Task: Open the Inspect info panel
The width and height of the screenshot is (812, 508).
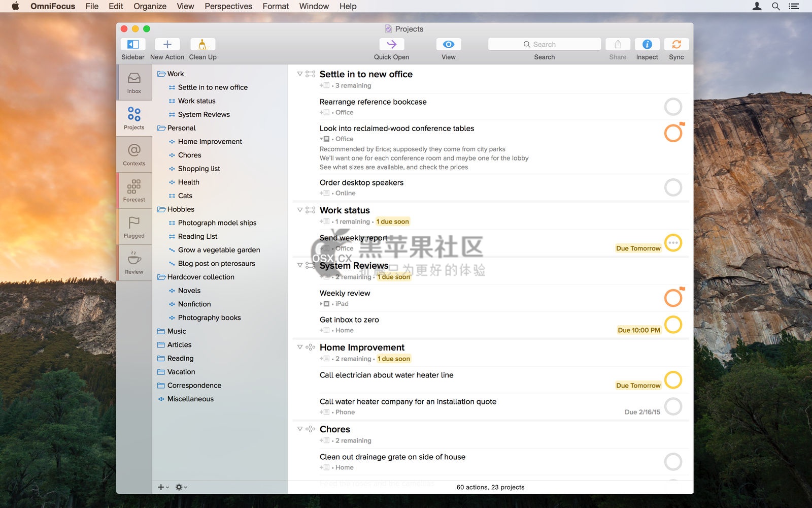Action: (647, 44)
